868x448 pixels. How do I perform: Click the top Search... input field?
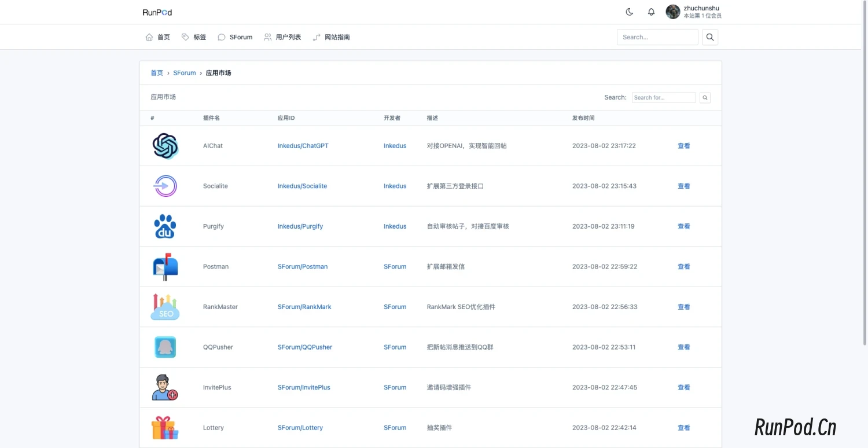pyautogui.click(x=657, y=37)
